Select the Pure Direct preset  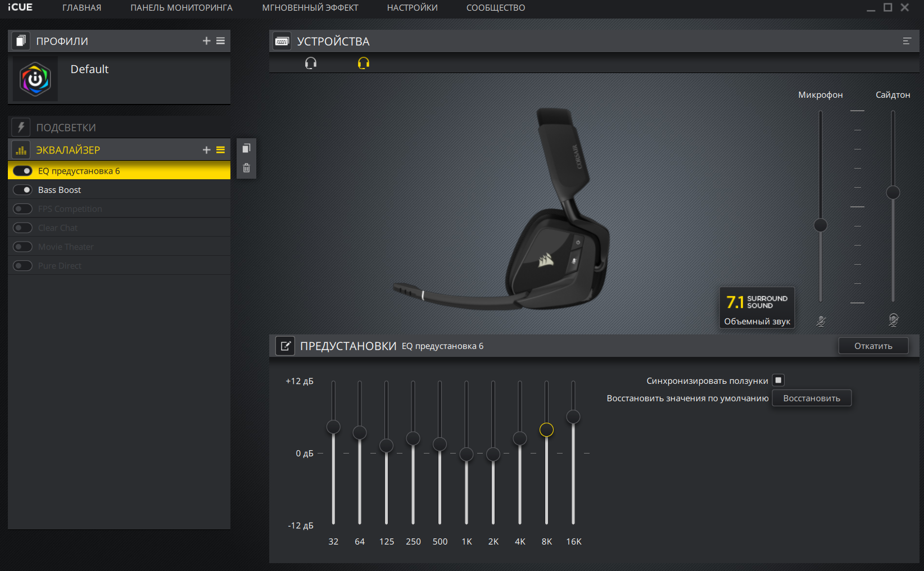coord(119,266)
